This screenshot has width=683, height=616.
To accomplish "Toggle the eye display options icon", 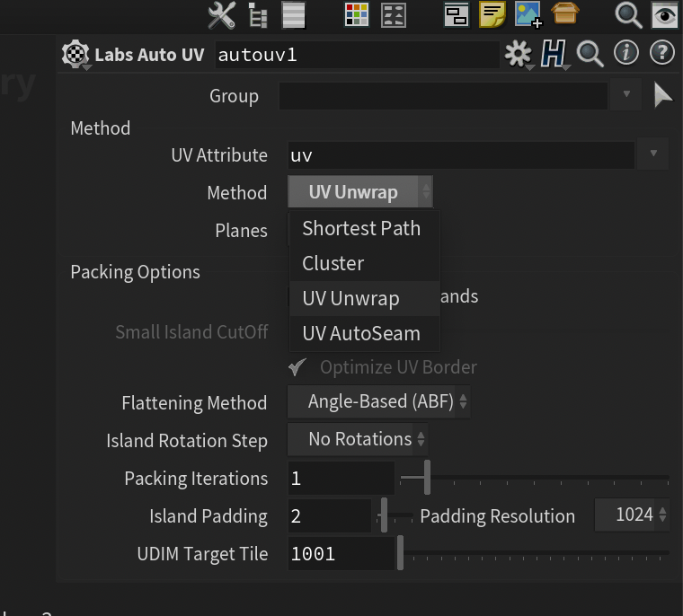I will pyautogui.click(x=664, y=15).
